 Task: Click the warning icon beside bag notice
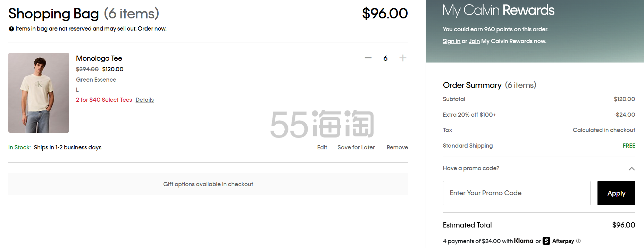pos(11,29)
